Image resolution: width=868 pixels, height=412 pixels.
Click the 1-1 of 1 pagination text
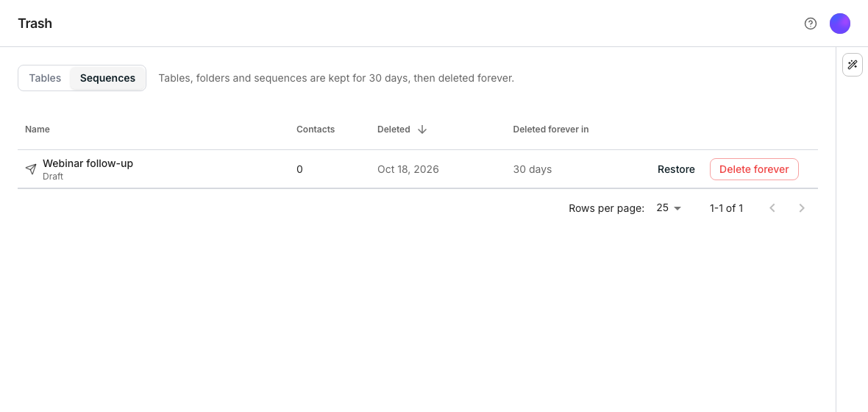(x=726, y=208)
